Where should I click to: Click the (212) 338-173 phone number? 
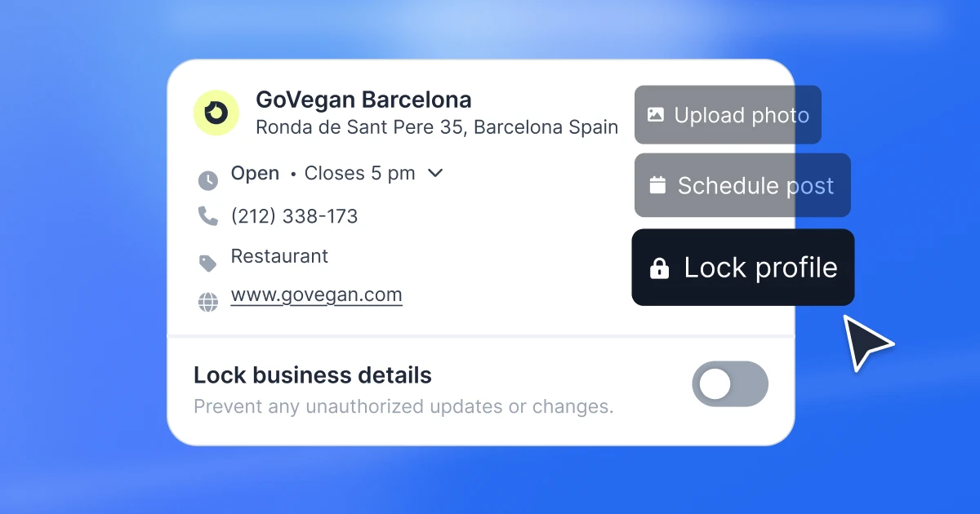295,216
